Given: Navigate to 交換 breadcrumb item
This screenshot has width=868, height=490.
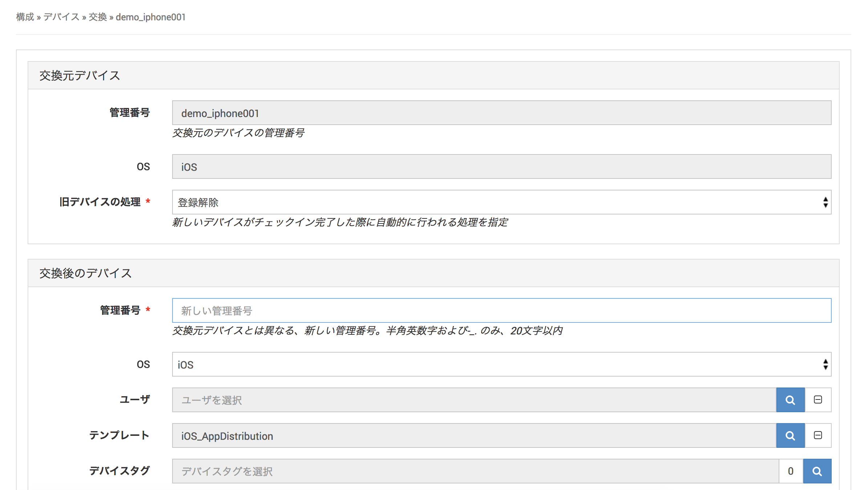Looking at the screenshot, I should pyautogui.click(x=98, y=17).
